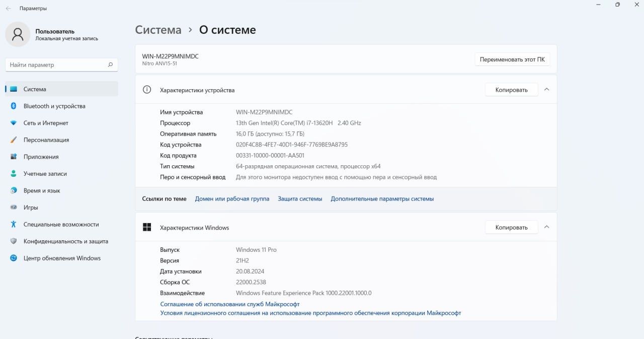644x339 pixels.
Task: Click the Игры gamepad icon
Action: coord(14,208)
